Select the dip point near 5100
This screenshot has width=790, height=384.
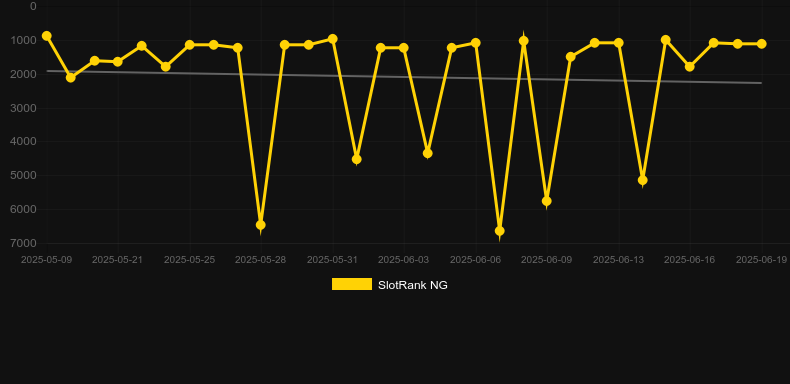click(642, 180)
